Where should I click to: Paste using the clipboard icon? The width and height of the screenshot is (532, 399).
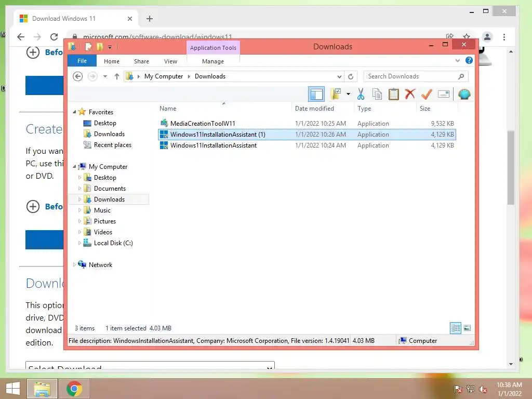pyautogui.click(x=394, y=94)
